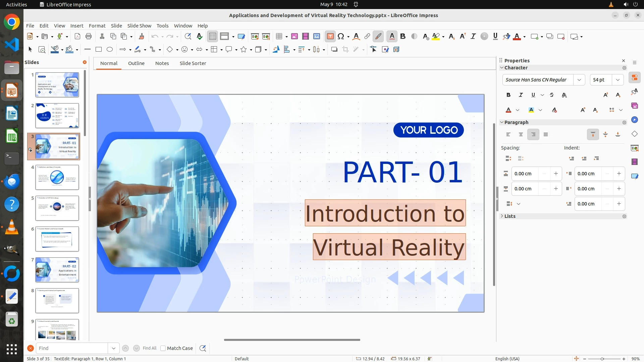644x362 pixels.
Task: Click the zoom slider in status bar
Action: (x=602, y=359)
